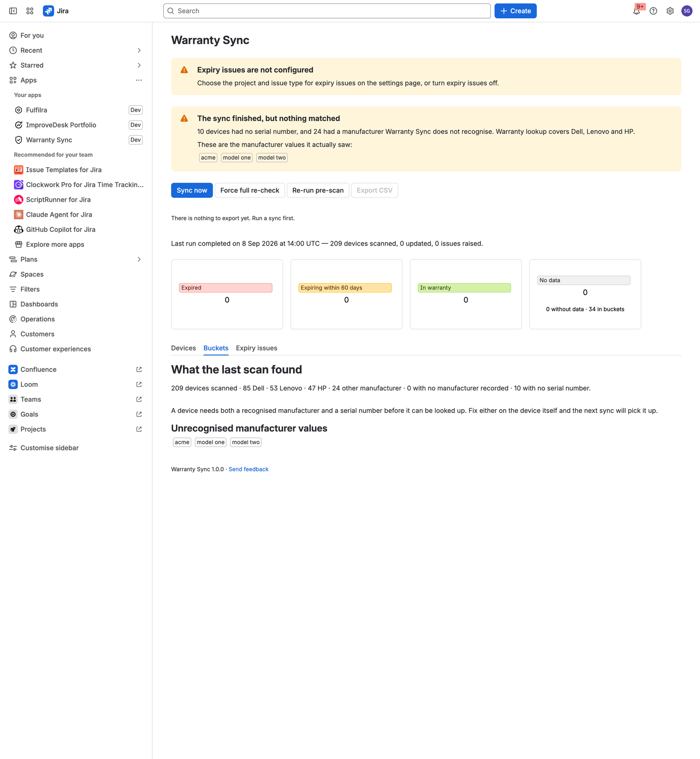Focus the Search input field
The width and height of the screenshot is (700, 759).
point(327,11)
